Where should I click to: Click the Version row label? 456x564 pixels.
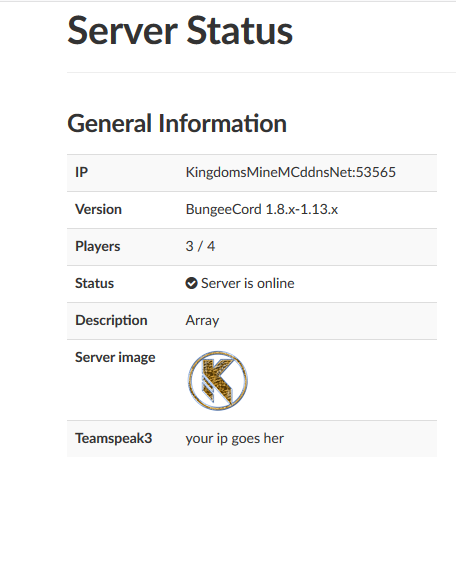[x=98, y=209]
